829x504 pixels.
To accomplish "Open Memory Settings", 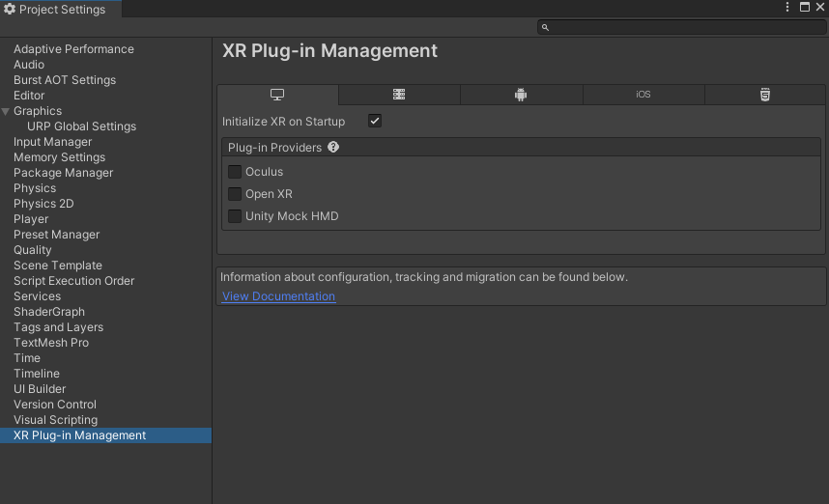I will point(59,157).
